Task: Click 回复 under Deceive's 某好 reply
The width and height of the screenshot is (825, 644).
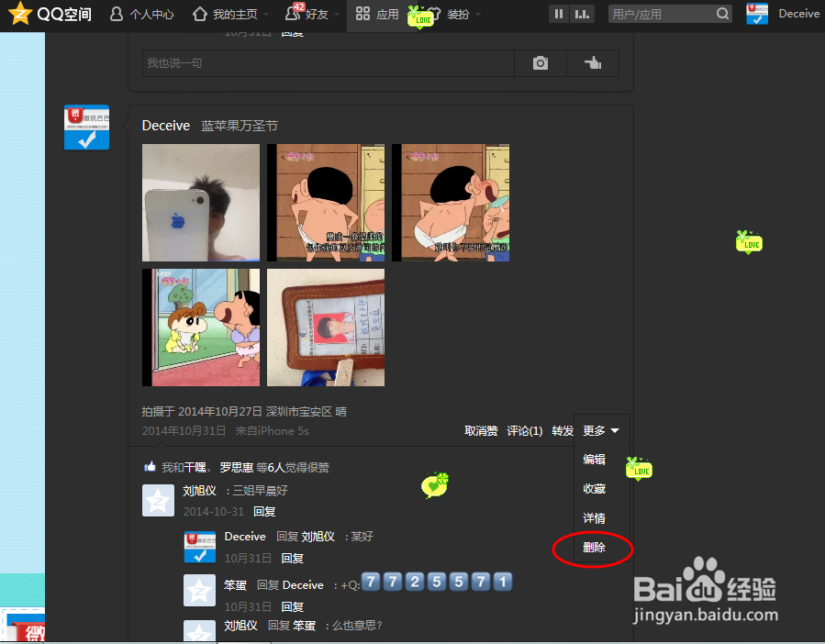Action: 293,559
